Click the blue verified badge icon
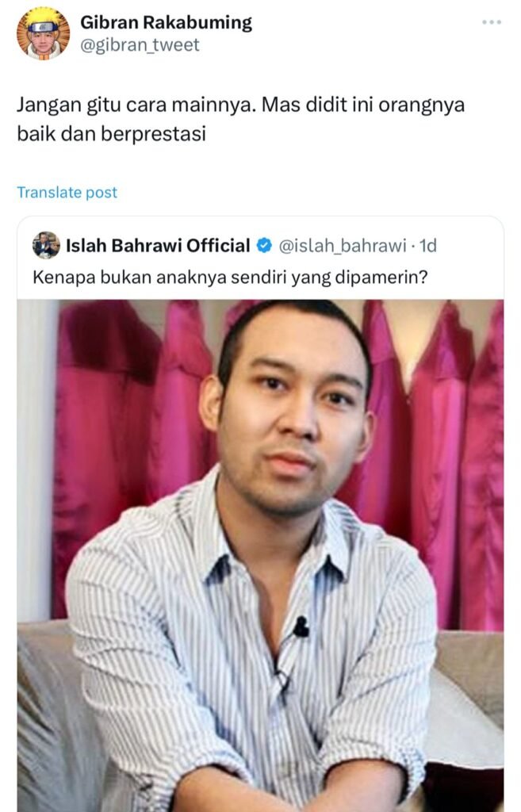This screenshot has height=812, width=521. click(x=265, y=246)
